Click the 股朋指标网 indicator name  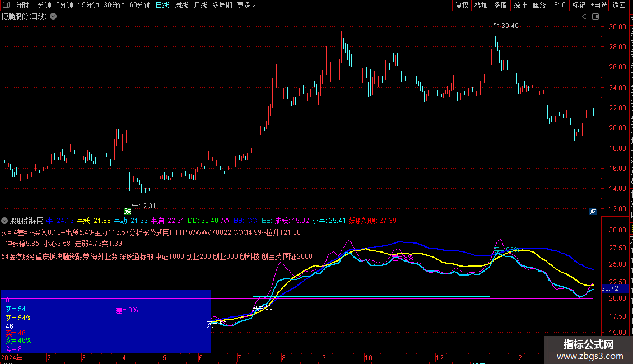pyautogui.click(x=27, y=221)
